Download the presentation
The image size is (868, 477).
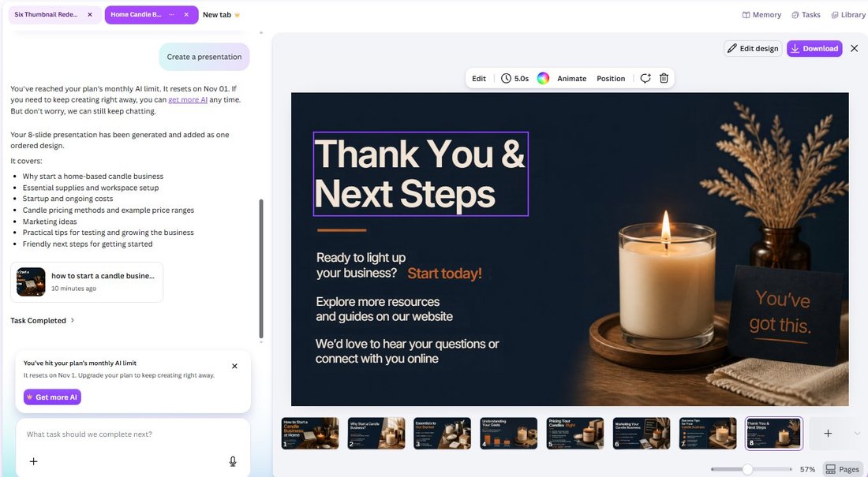814,49
